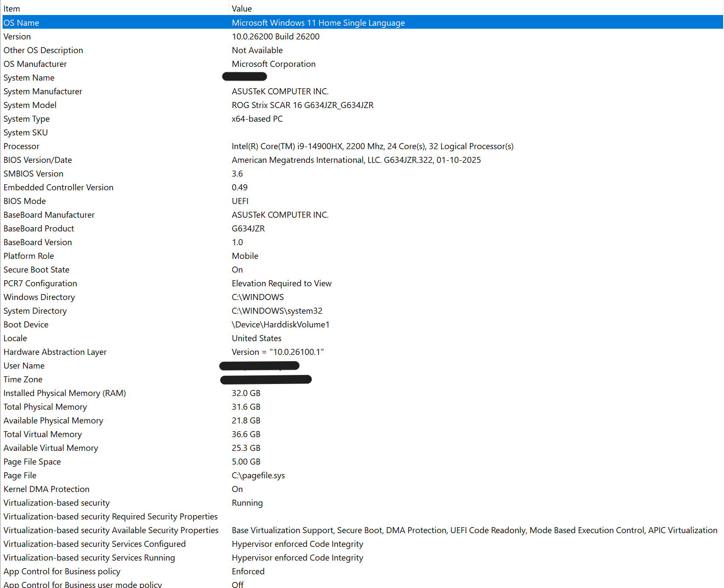724x588 pixels.
Task: Select the Installed Physical Memory (RAM) row
Action: (x=363, y=393)
